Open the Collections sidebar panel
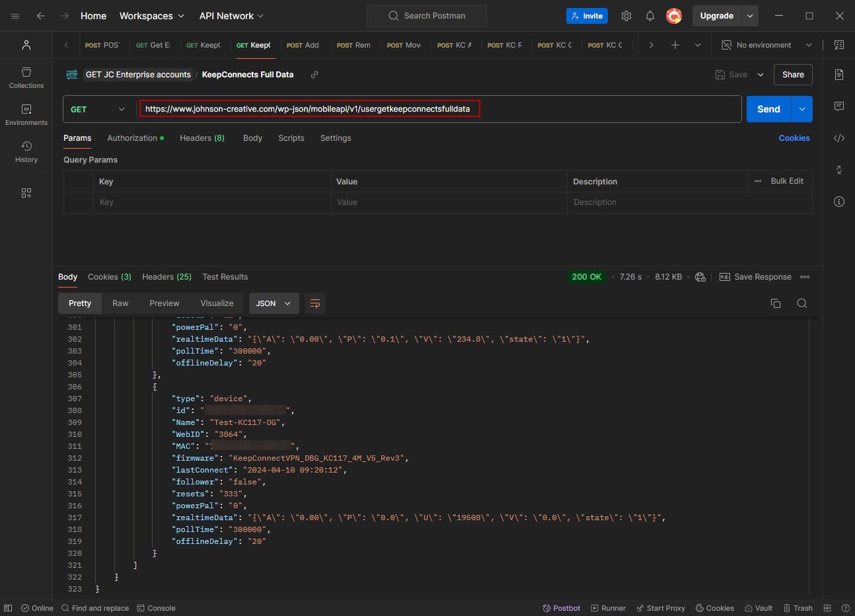The height and width of the screenshot is (616, 855). point(26,77)
